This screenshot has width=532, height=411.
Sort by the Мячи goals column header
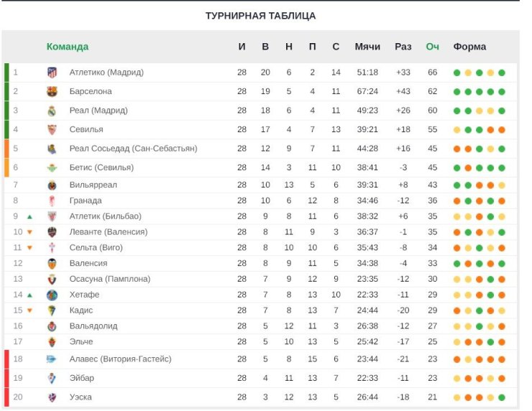(367, 47)
